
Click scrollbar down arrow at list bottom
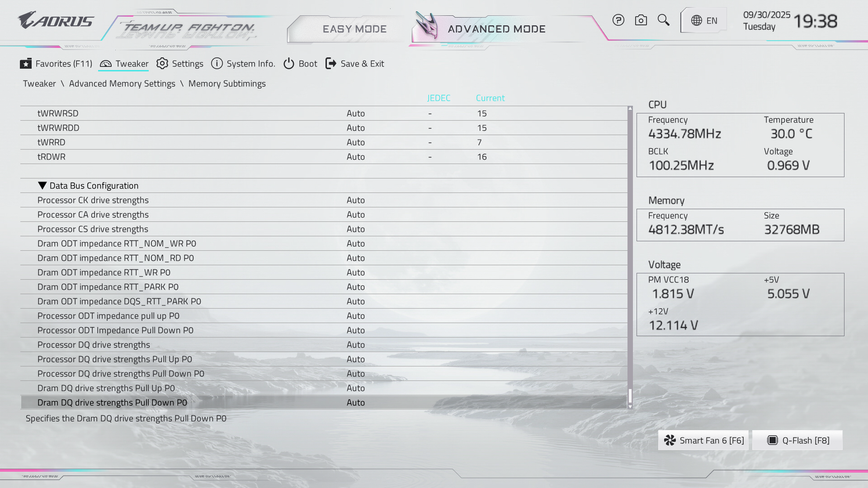pyautogui.click(x=630, y=407)
